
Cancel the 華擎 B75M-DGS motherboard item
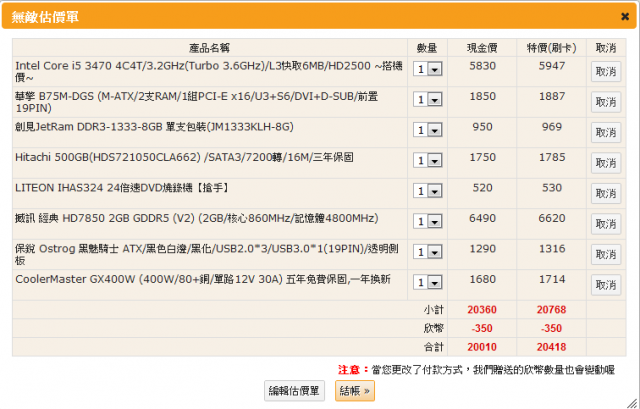click(x=606, y=102)
